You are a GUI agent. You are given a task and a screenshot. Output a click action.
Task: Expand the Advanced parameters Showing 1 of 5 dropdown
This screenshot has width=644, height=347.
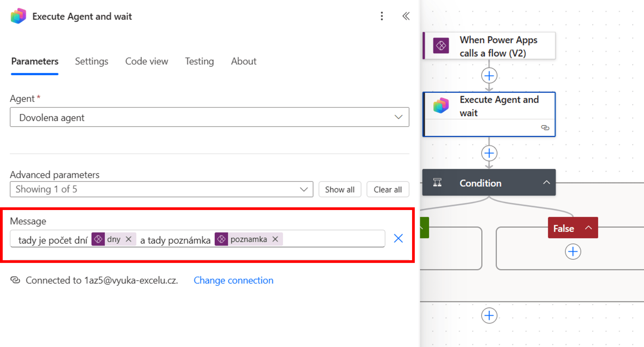[x=162, y=189]
